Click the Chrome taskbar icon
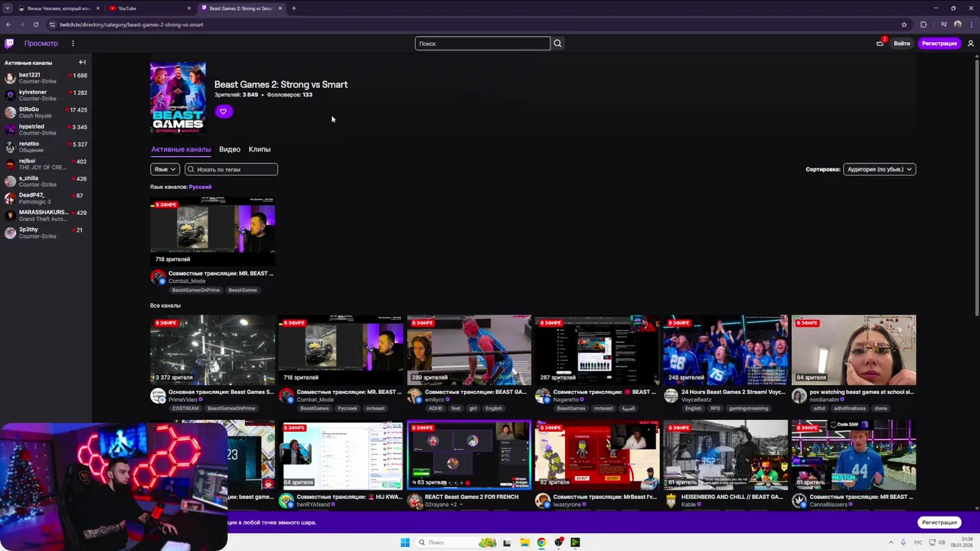Viewport: 980px width, 551px height. (x=541, y=543)
